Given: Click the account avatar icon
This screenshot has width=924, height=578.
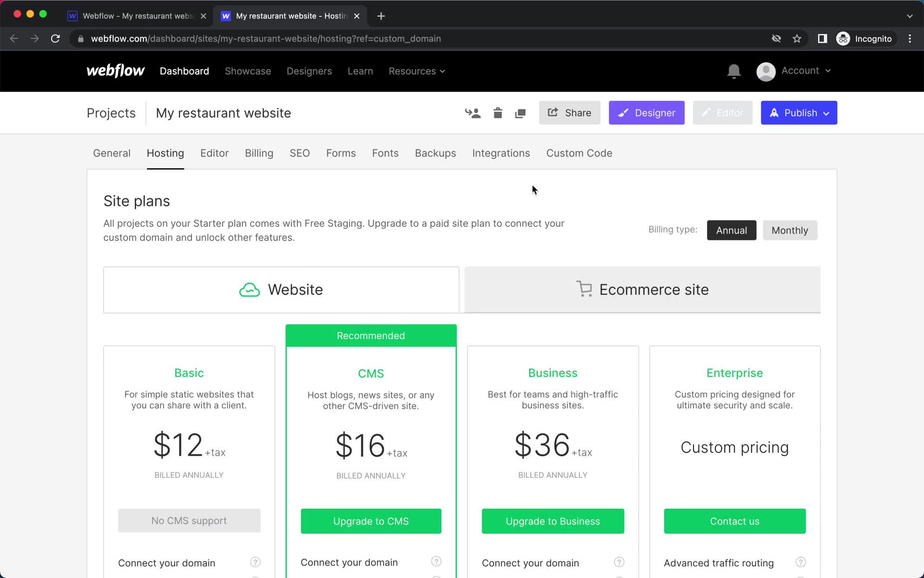Looking at the screenshot, I should coord(766,71).
